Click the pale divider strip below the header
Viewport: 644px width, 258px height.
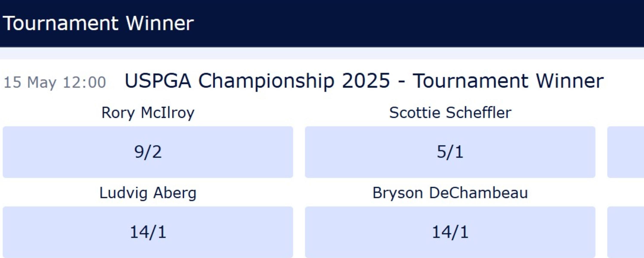(x=322, y=53)
